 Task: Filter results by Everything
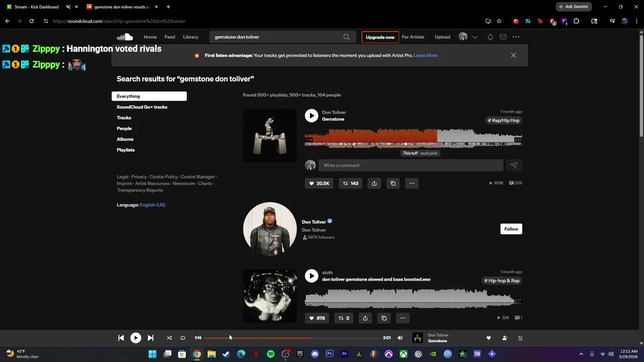point(149,96)
